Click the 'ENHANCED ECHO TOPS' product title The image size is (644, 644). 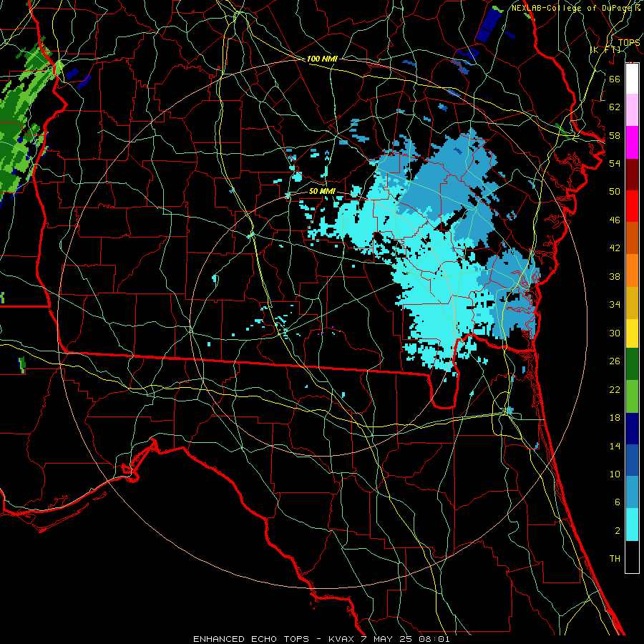click(251, 639)
